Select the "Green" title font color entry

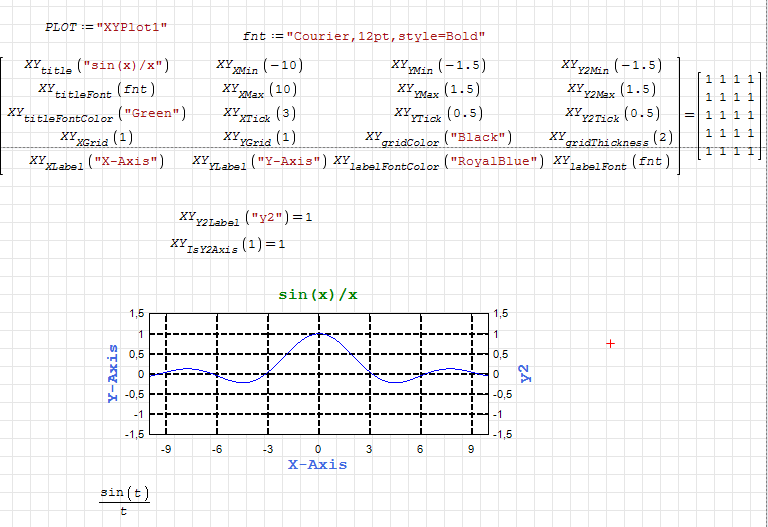[97, 114]
